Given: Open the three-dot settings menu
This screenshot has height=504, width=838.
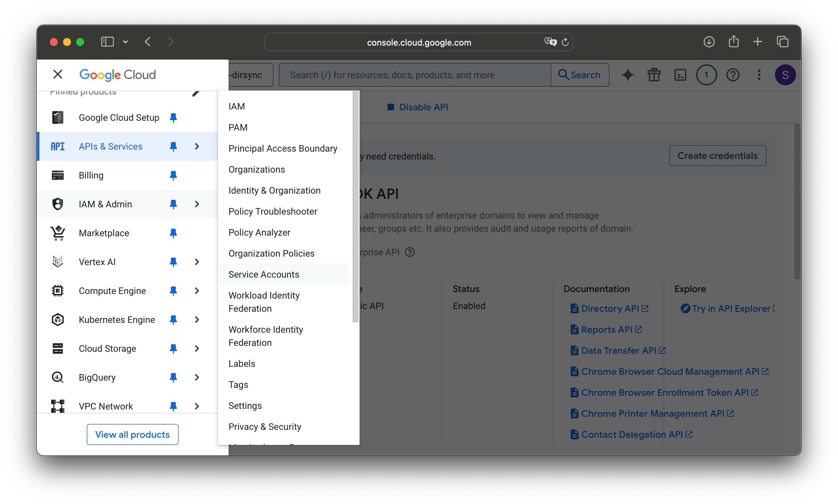Looking at the screenshot, I should click(759, 75).
